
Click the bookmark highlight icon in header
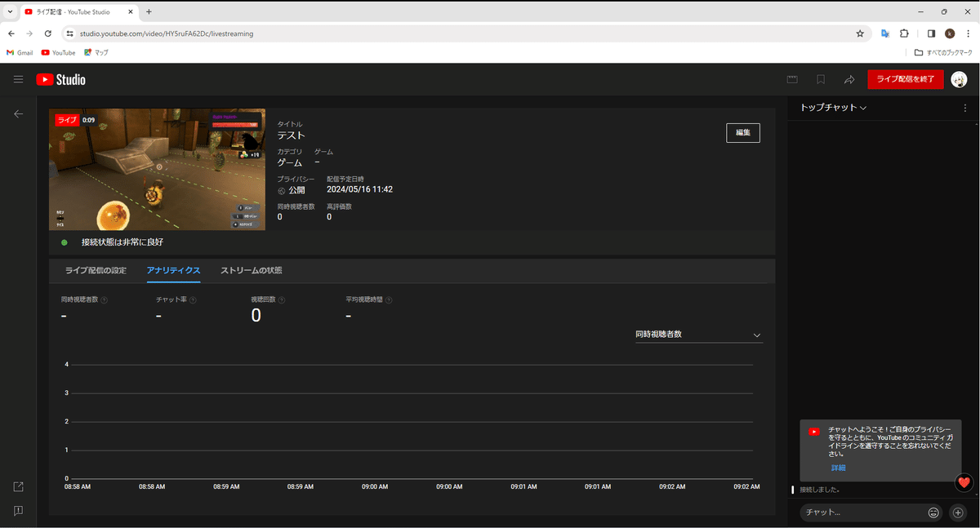[821, 79]
